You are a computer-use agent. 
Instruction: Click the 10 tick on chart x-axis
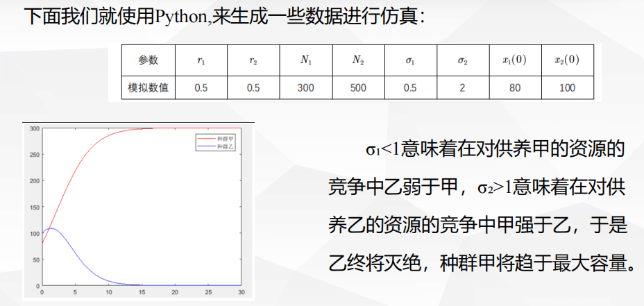108,292
